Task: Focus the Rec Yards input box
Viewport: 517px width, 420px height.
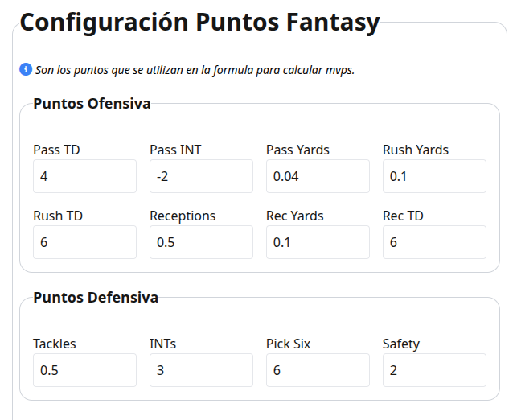Action: tap(318, 242)
